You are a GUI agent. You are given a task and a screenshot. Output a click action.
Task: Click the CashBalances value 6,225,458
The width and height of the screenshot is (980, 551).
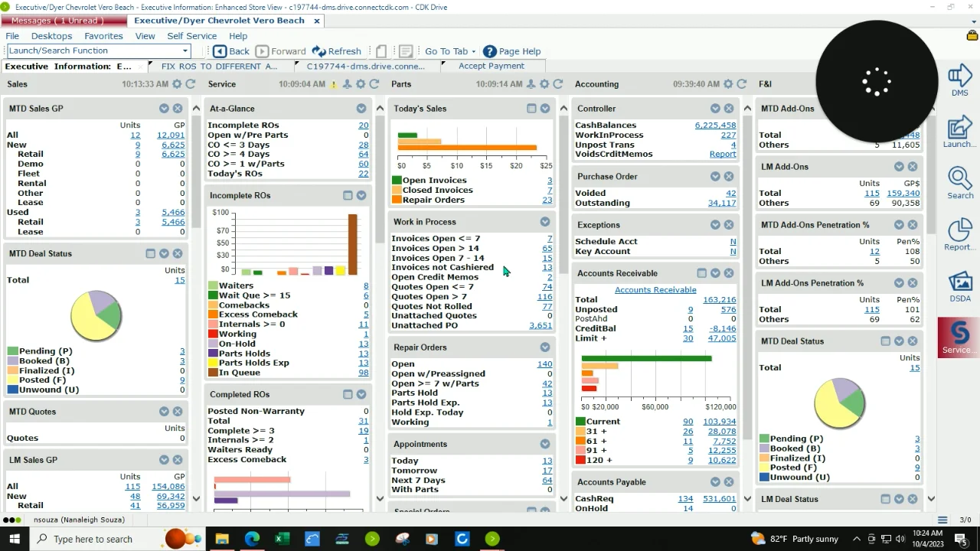715,126
